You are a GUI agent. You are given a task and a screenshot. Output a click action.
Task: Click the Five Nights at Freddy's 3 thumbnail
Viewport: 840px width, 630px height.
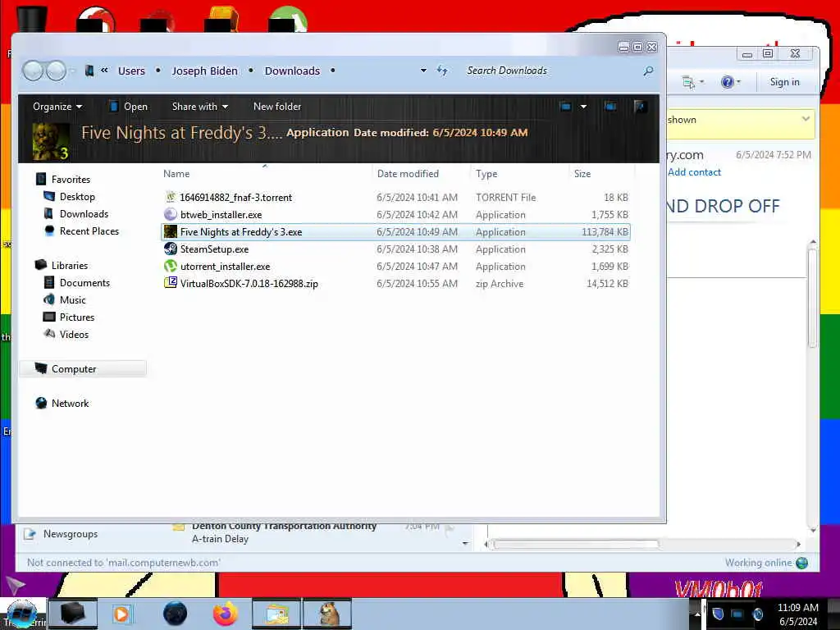pos(51,142)
